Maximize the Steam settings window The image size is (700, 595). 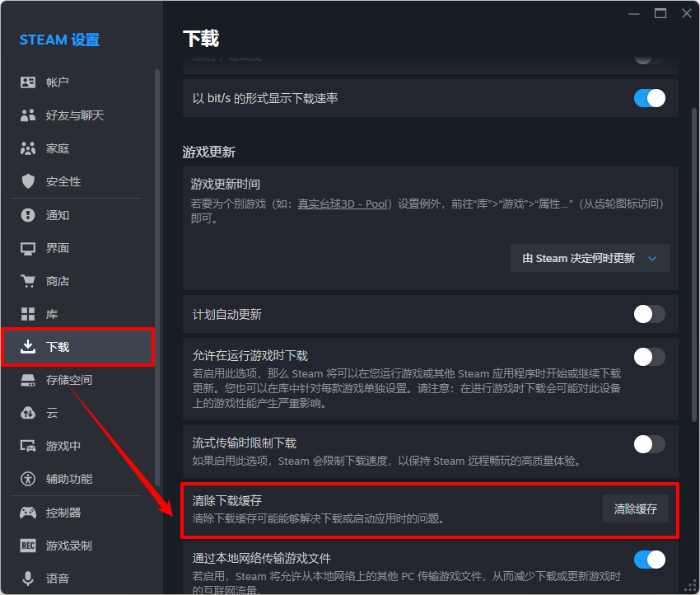pyautogui.click(x=660, y=13)
